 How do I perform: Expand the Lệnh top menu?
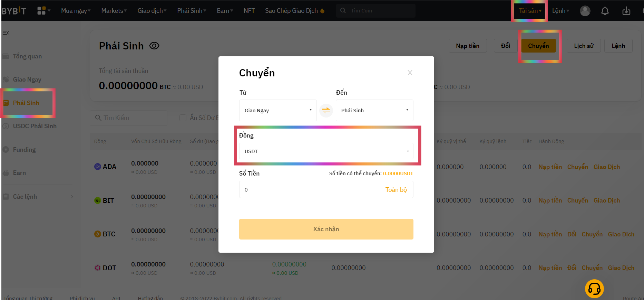[x=560, y=11]
